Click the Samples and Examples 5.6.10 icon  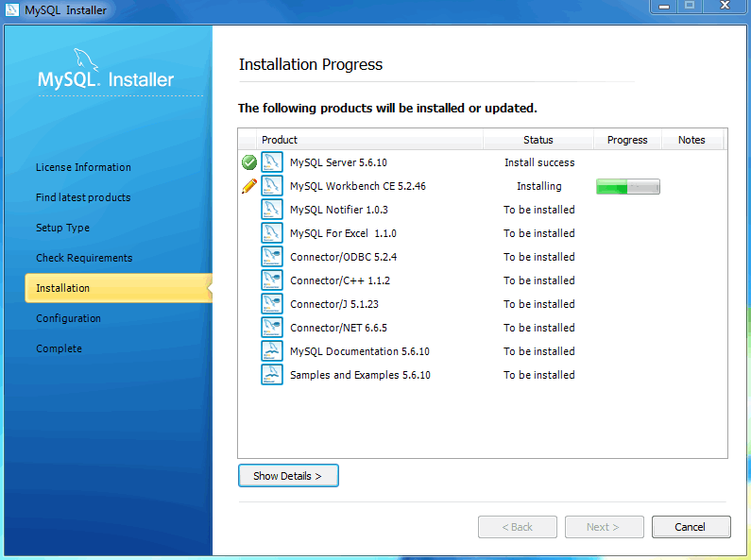271,375
